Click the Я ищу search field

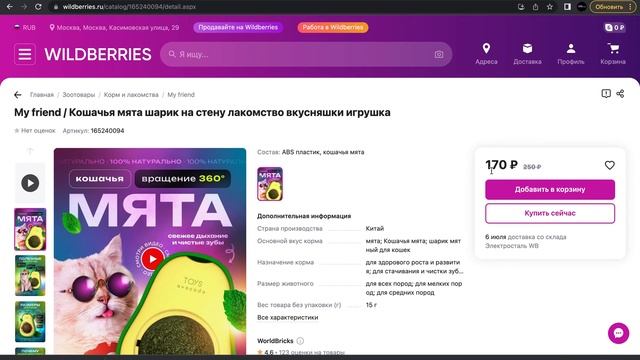(306, 54)
